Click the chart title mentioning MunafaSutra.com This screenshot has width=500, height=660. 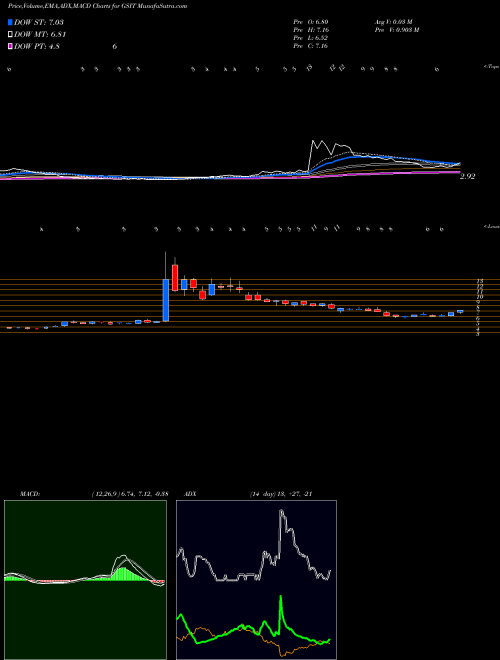coord(98,6)
